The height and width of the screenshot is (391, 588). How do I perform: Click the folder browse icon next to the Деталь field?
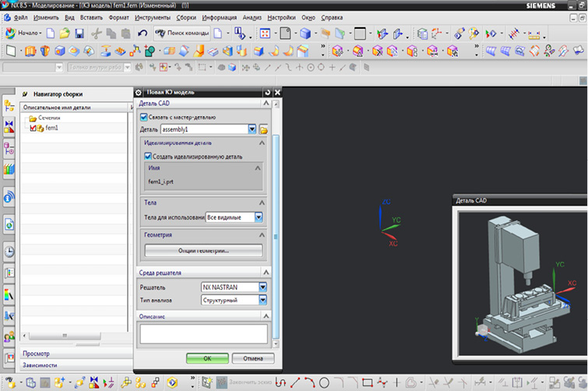[263, 130]
